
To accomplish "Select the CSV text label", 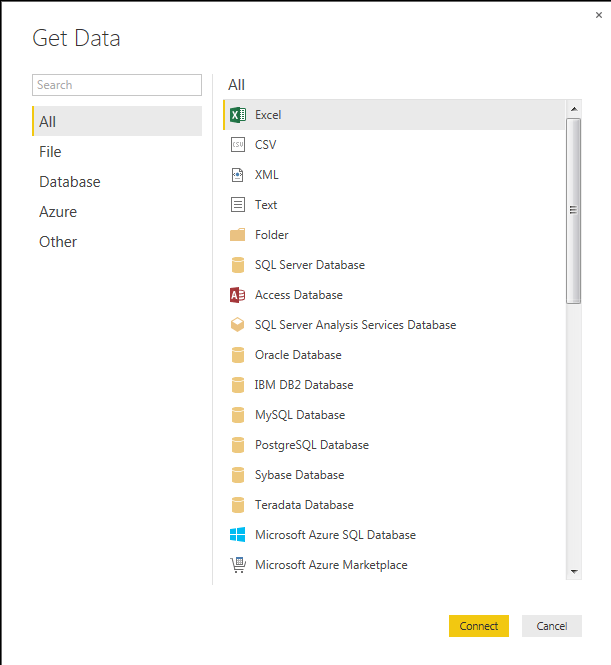I will point(265,145).
